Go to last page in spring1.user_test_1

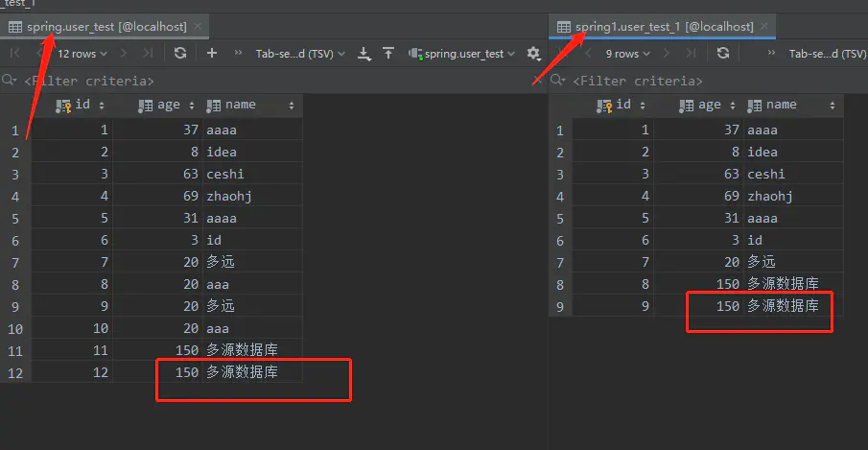pyautogui.click(x=691, y=53)
